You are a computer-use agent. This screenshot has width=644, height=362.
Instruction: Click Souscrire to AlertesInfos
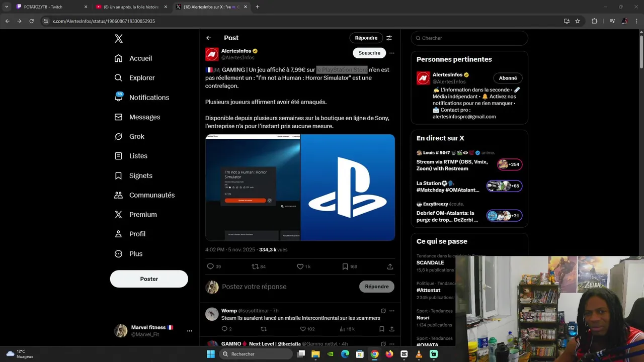point(369,53)
